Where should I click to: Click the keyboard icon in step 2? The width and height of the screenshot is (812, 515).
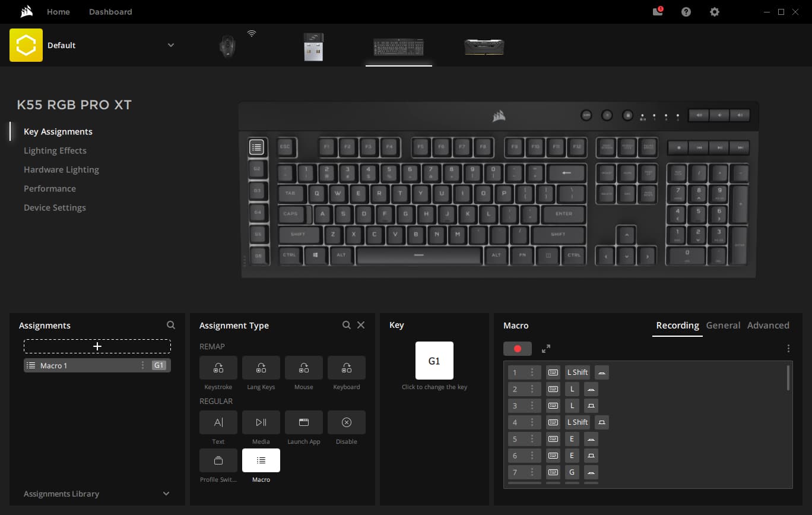(x=553, y=389)
